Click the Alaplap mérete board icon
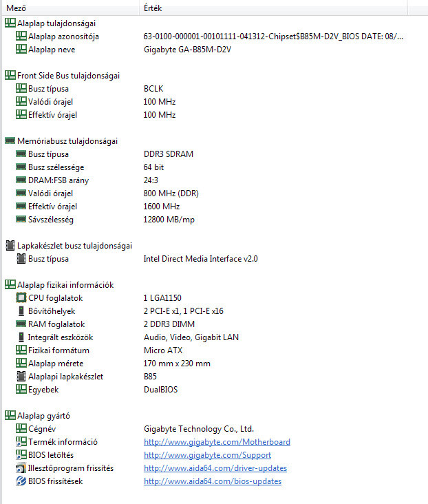Screen dimensions: 428x504 [x=21, y=364]
